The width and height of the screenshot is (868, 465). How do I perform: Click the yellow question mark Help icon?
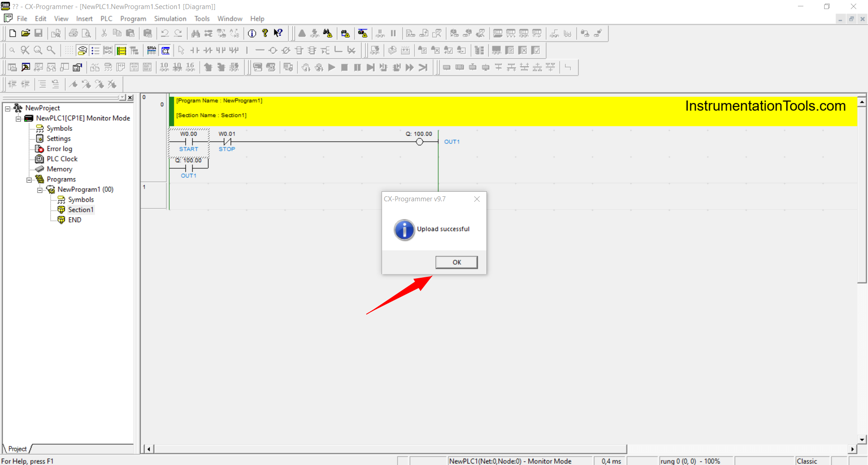tap(265, 33)
